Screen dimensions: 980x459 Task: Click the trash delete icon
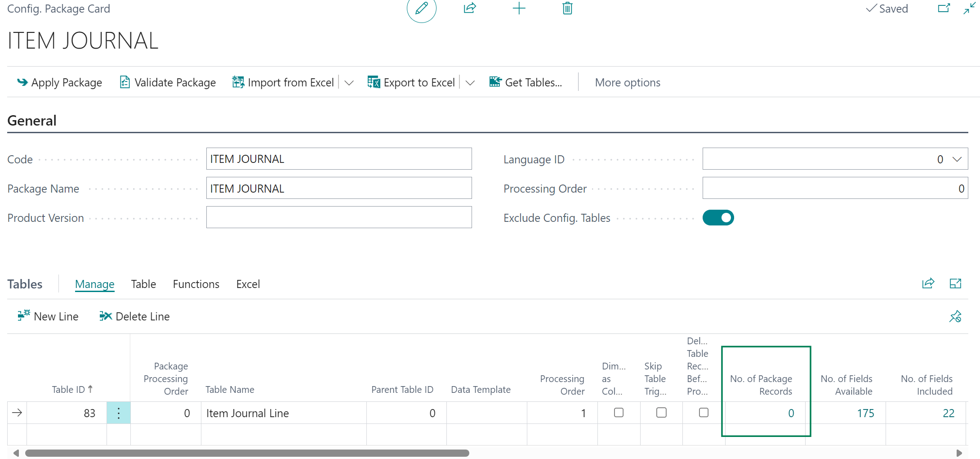(567, 8)
